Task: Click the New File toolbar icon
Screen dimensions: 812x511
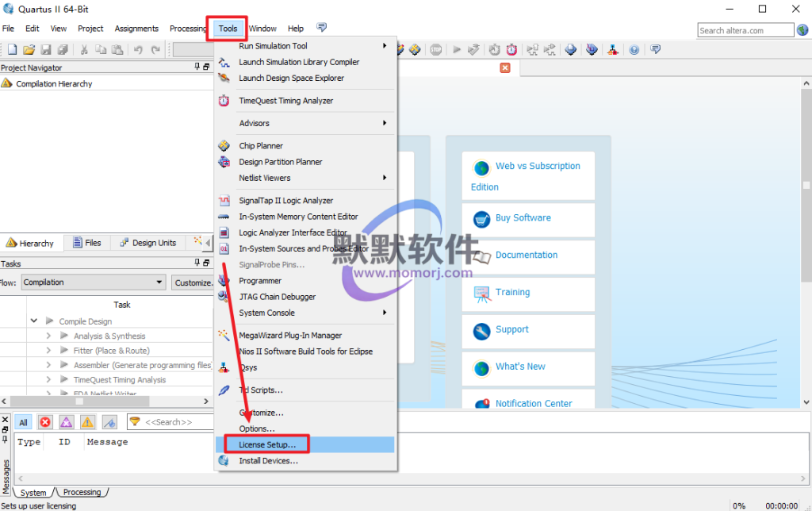Action: [12, 50]
